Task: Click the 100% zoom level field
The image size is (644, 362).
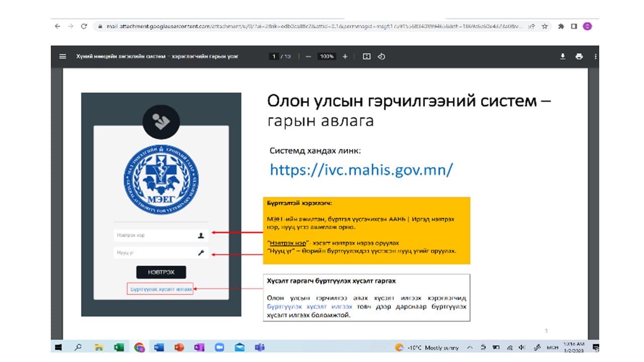Action: [x=327, y=56]
